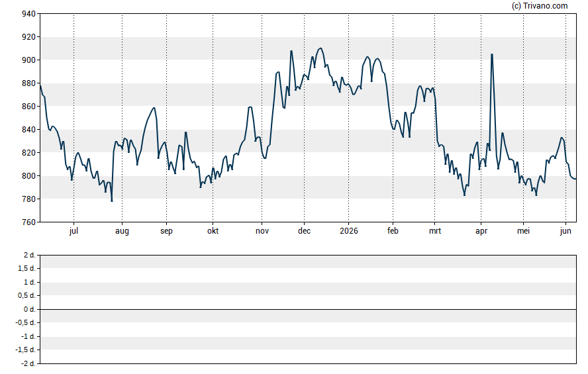This screenshot has width=588, height=374.
Task: Click the '0,5 d.' lower axis label
Action: point(26,296)
